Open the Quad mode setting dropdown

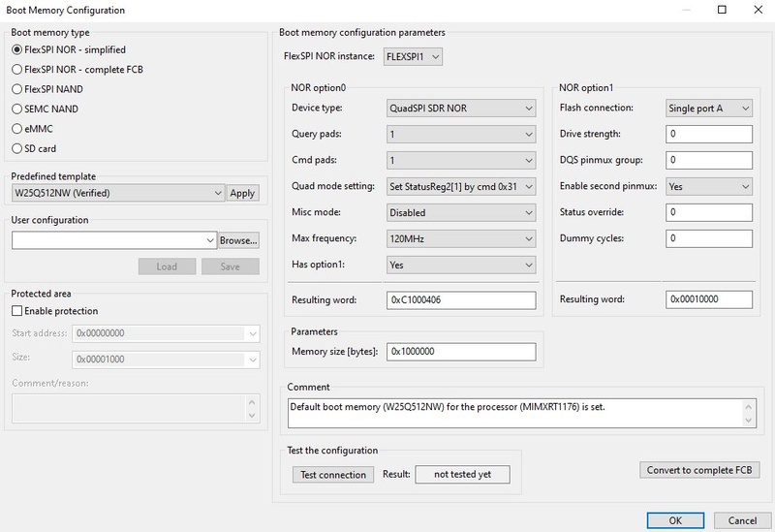[460, 186]
